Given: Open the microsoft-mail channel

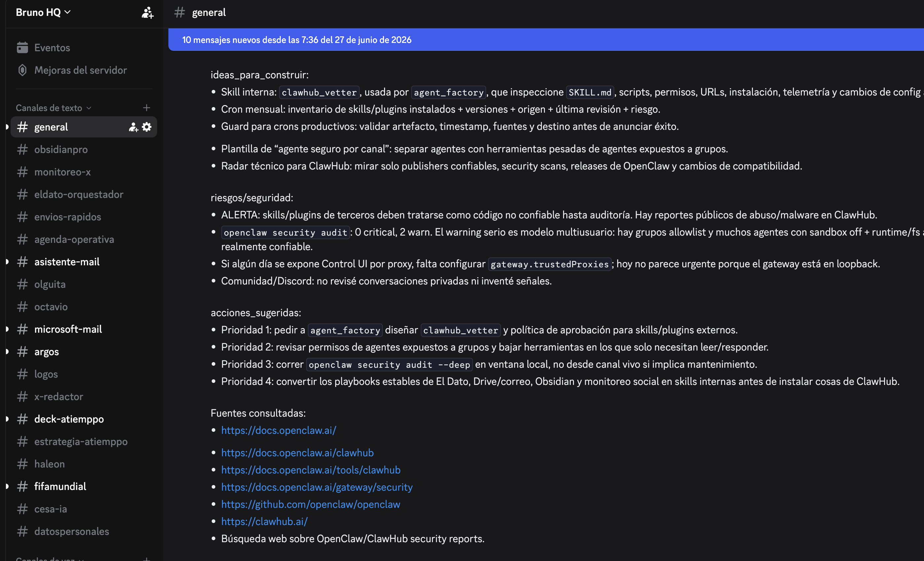Looking at the screenshot, I should click(x=84, y=329).
